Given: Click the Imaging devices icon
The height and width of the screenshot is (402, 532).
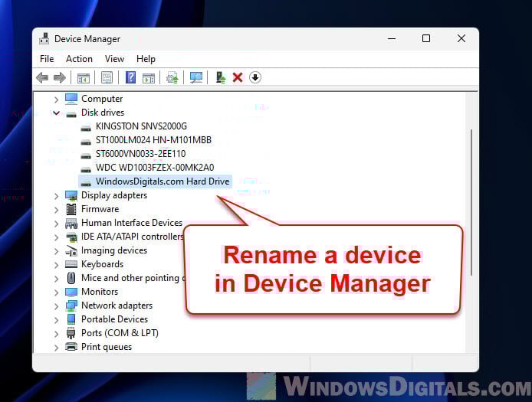Looking at the screenshot, I should [71, 250].
